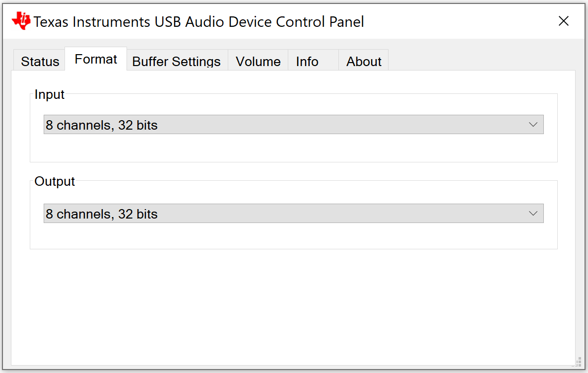588x373 pixels.
Task: Show the Info tab
Action: [307, 62]
